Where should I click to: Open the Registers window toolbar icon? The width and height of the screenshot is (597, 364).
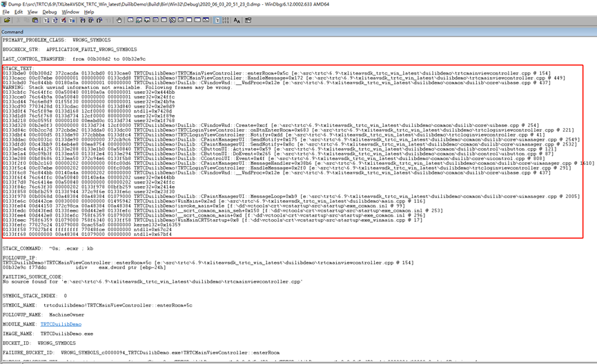[155, 20]
